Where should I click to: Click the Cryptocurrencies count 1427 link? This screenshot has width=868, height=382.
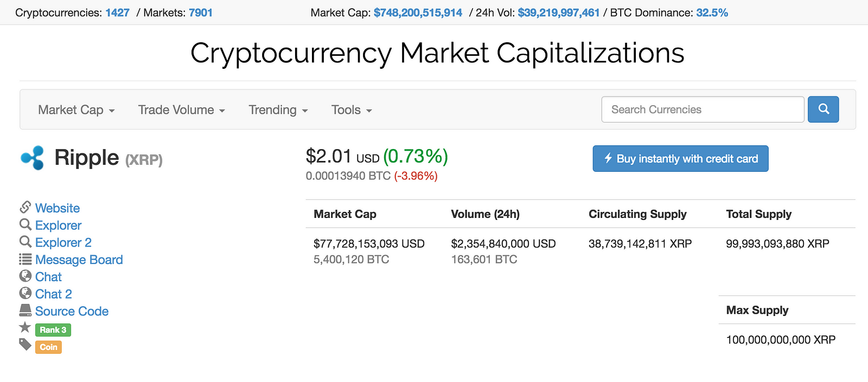(117, 12)
